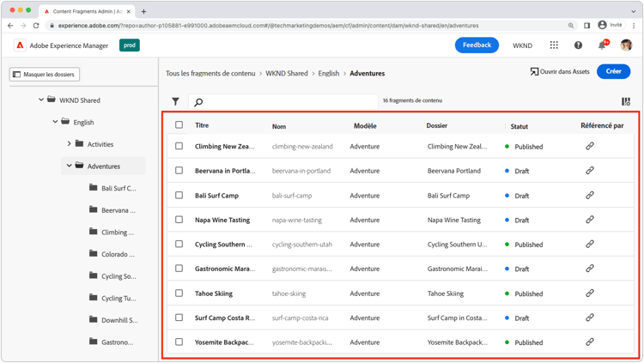The height and width of the screenshot is (363, 644).
Task: Check the Gastronomic Marais row checkbox
Action: [179, 268]
